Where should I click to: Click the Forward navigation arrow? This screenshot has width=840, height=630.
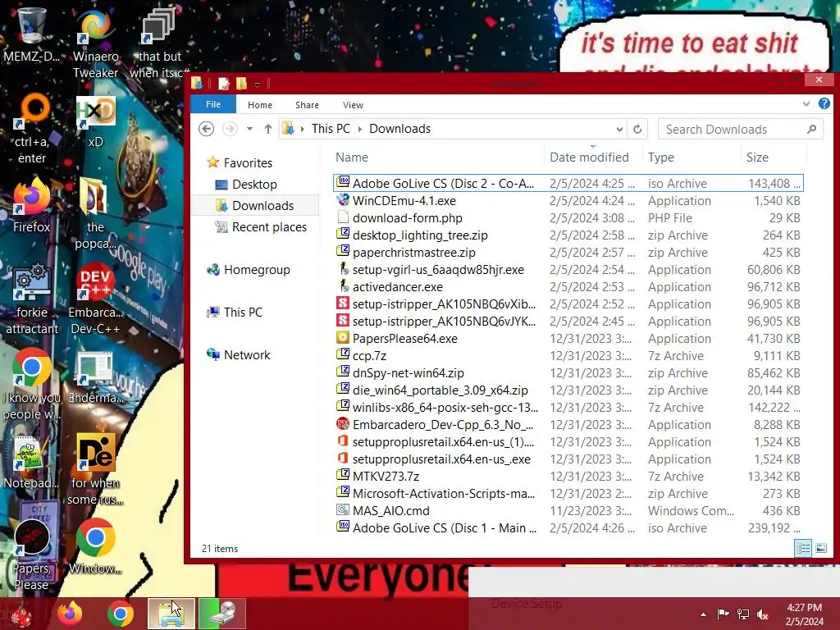coord(230,129)
